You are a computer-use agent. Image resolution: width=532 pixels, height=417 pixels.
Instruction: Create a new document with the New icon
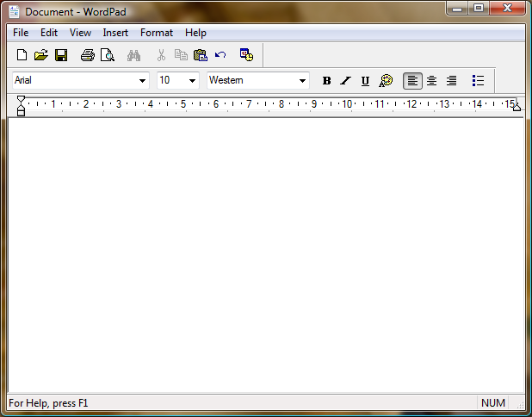[22, 54]
